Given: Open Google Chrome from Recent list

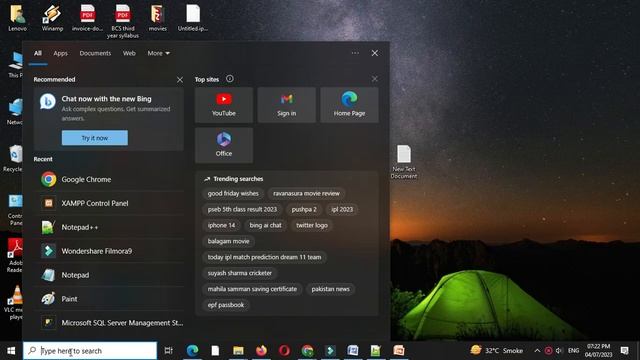Looking at the screenshot, I should coord(109,179).
